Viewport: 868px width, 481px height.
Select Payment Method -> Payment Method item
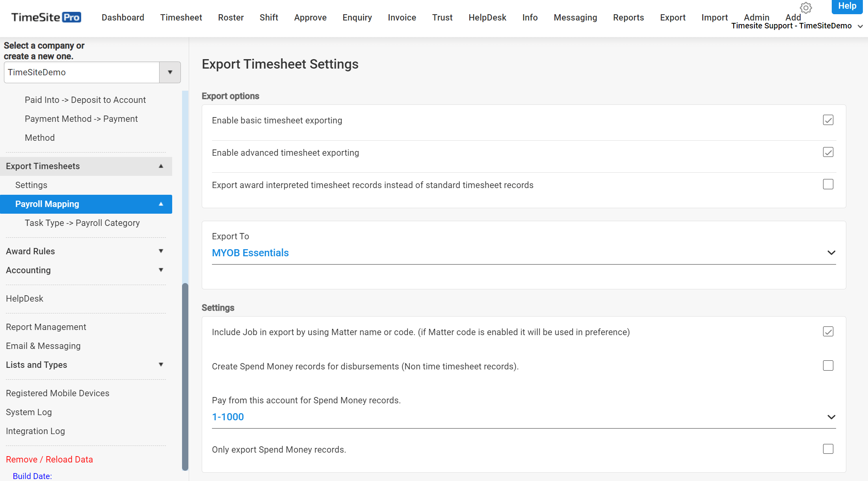(x=81, y=128)
